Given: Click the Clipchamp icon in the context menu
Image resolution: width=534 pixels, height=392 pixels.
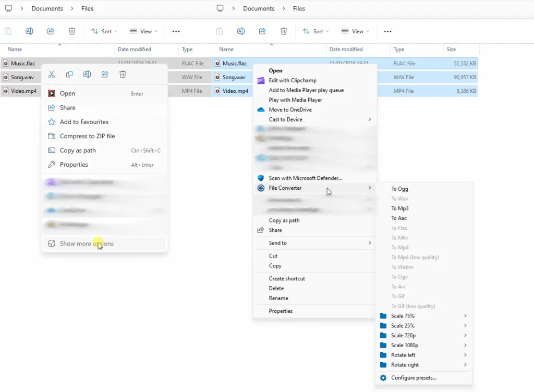Looking at the screenshot, I should point(261,80).
